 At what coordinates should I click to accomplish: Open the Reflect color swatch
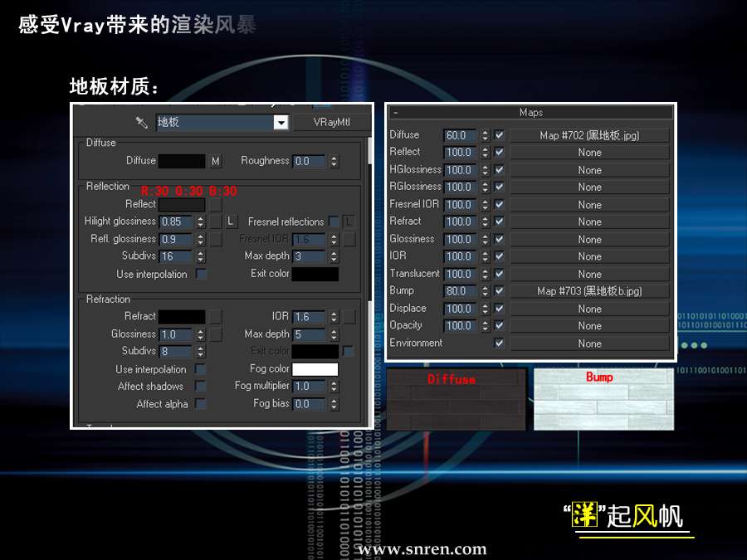pos(182,205)
